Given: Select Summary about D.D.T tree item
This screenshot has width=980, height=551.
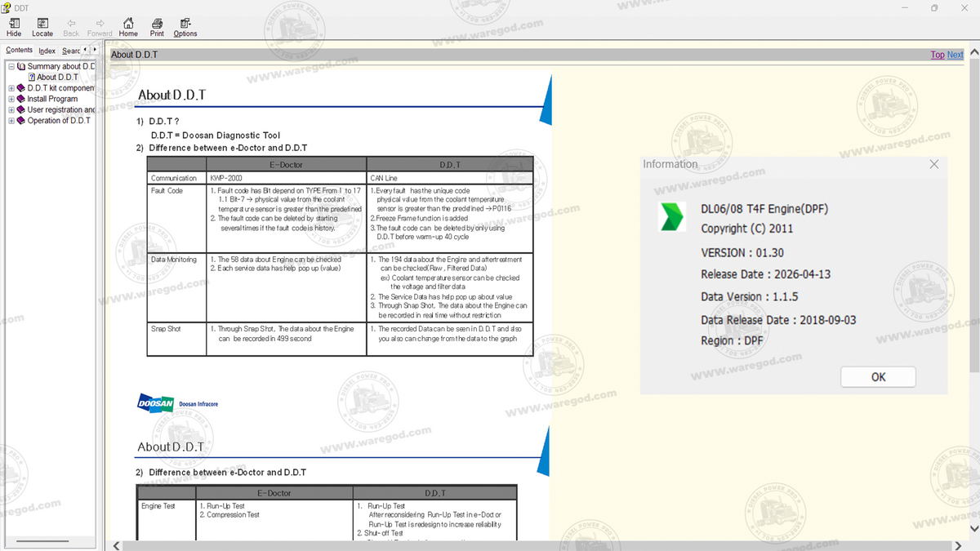Looking at the screenshot, I should [x=61, y=67].
